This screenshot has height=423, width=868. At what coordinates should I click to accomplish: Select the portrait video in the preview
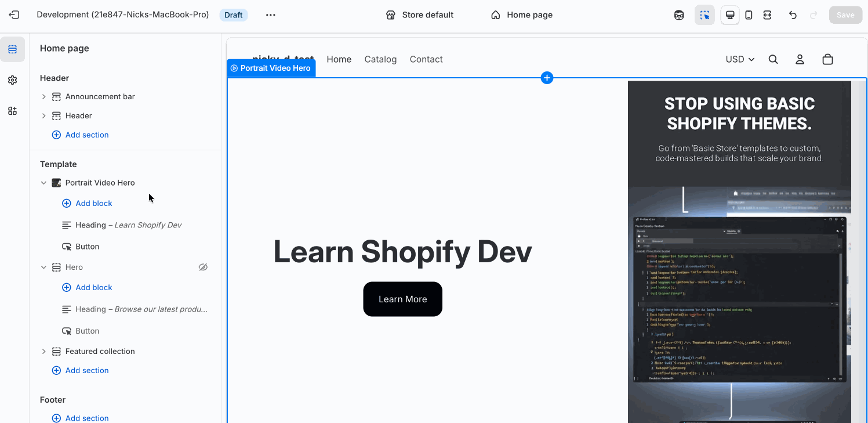pyautogui.click(x=739, y=252)
